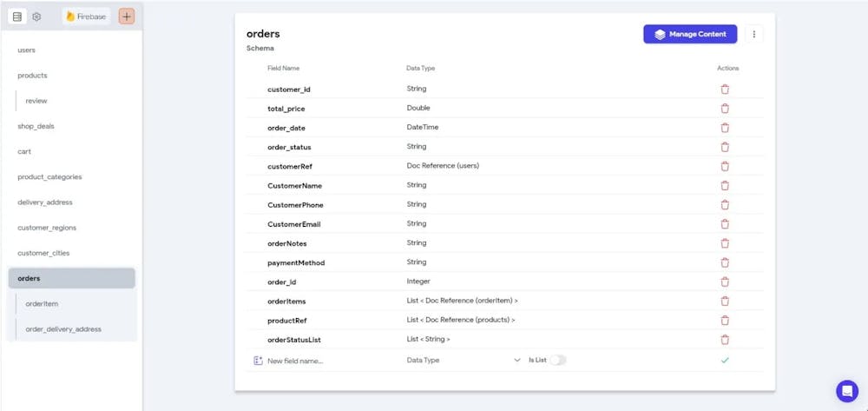Image resolution: width=868 pixels, height=411 pixels.
Task: Click trash icon for paymentMethod field
Action: pyautogui.click(x=725, y=262)
